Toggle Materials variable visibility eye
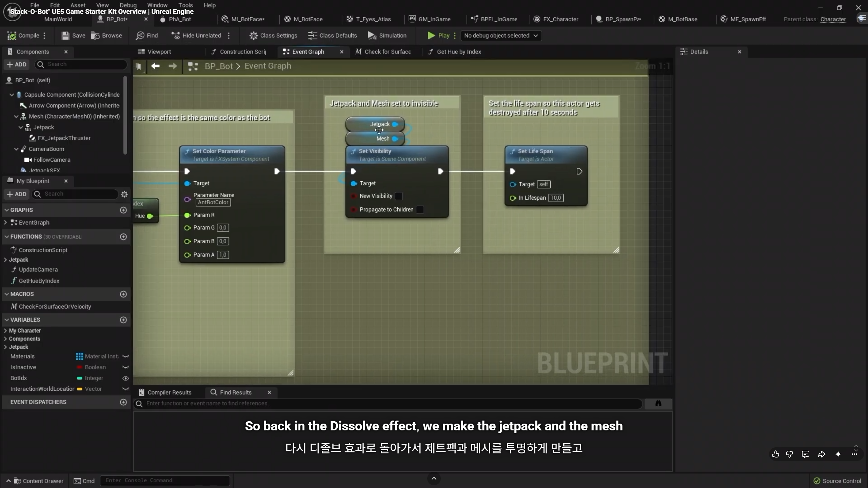 (125, 357)
